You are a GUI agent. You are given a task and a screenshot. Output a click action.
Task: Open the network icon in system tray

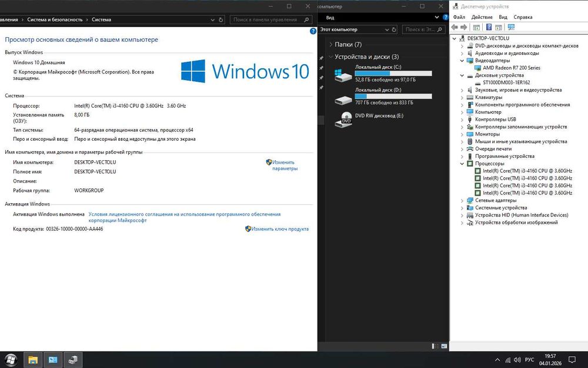(x=508, y=360)
